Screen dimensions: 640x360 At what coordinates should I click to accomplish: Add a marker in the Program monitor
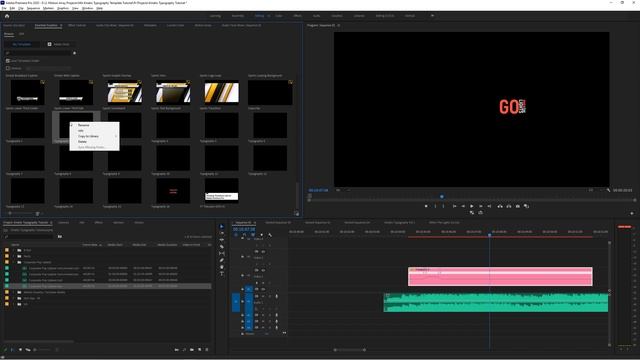click(x=426, y=206)
